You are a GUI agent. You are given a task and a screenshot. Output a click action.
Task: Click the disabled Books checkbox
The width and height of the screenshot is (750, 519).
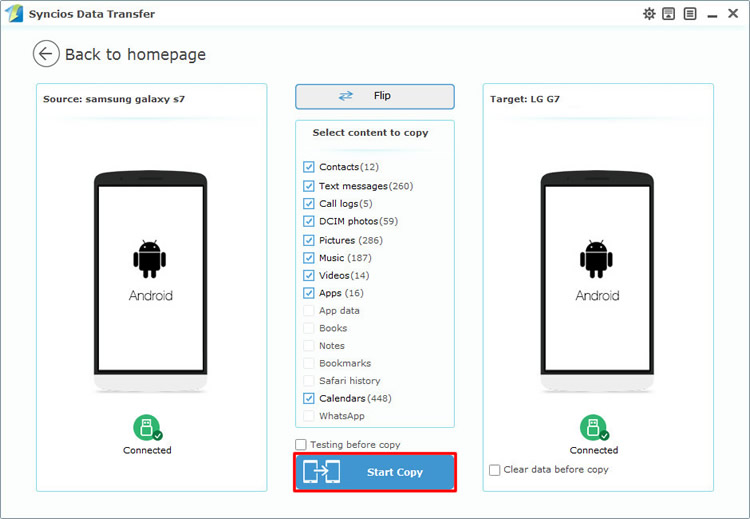point(309,328)
